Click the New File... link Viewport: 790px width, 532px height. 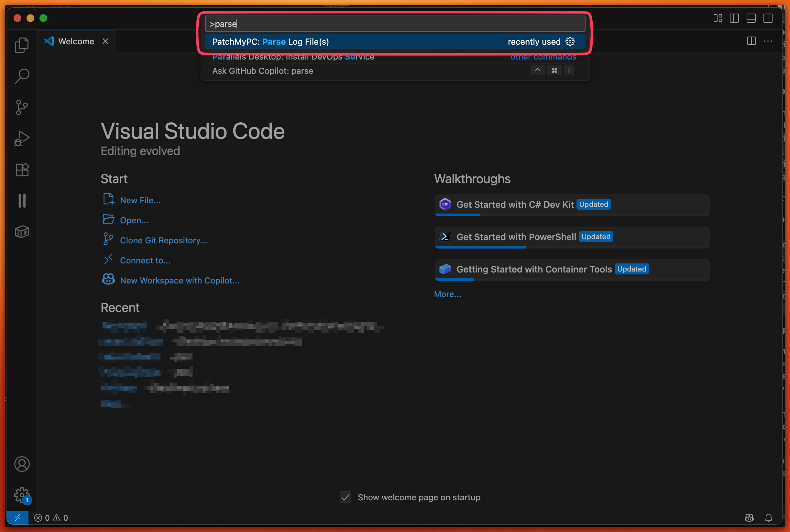(140, 200)
